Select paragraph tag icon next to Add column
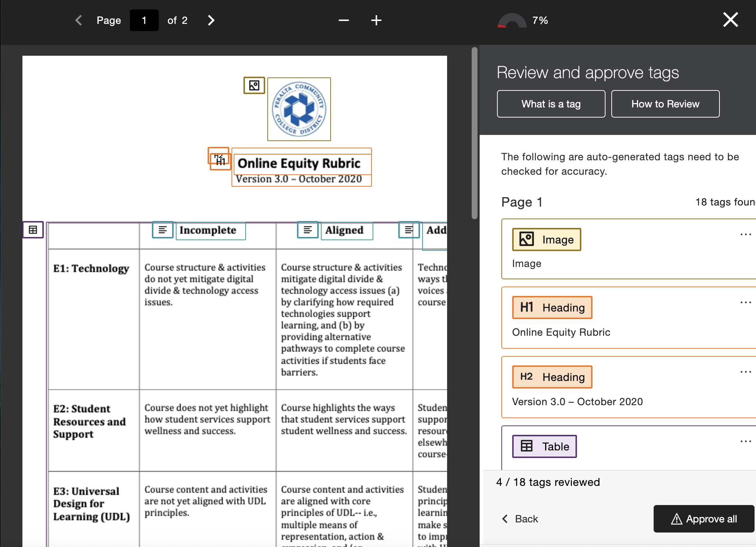 (x=409, y=230)
